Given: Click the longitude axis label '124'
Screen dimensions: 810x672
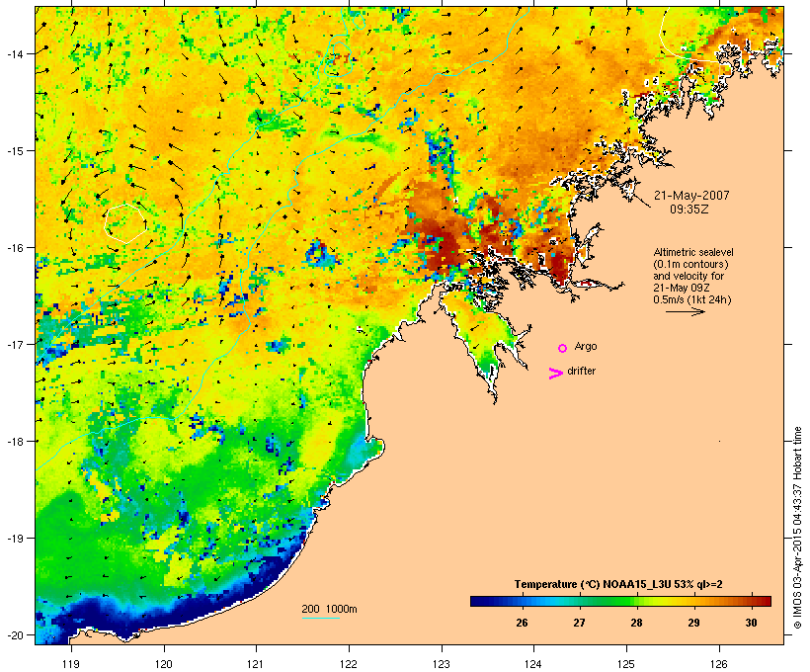Looking at the screenshot, I should tap(533, 664).
